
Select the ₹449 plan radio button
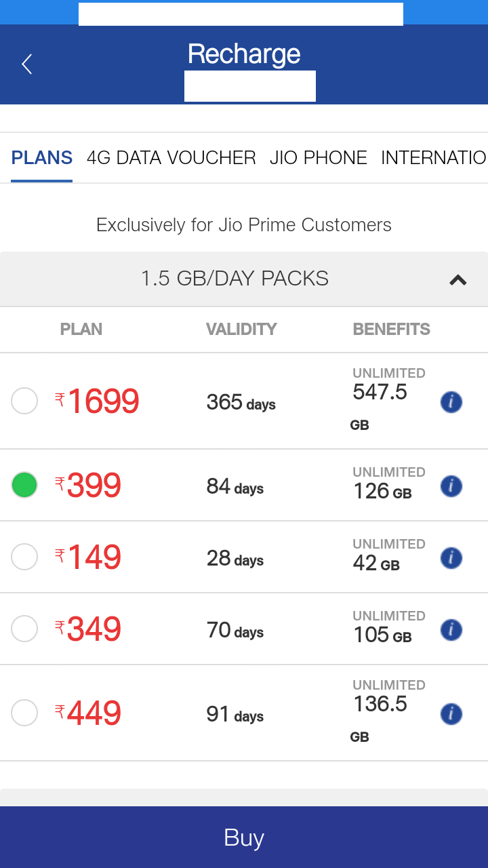click(24, 713)
